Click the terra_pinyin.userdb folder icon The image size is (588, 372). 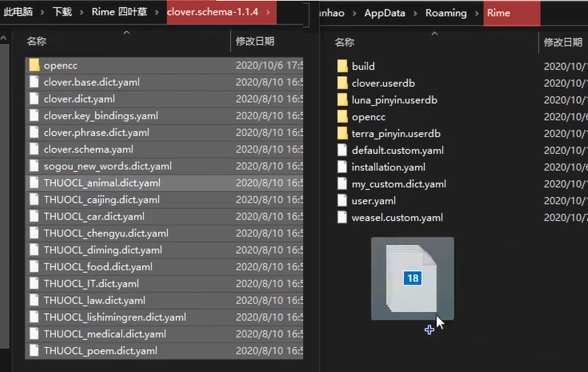pyautogui.click(x=342, y=133)
